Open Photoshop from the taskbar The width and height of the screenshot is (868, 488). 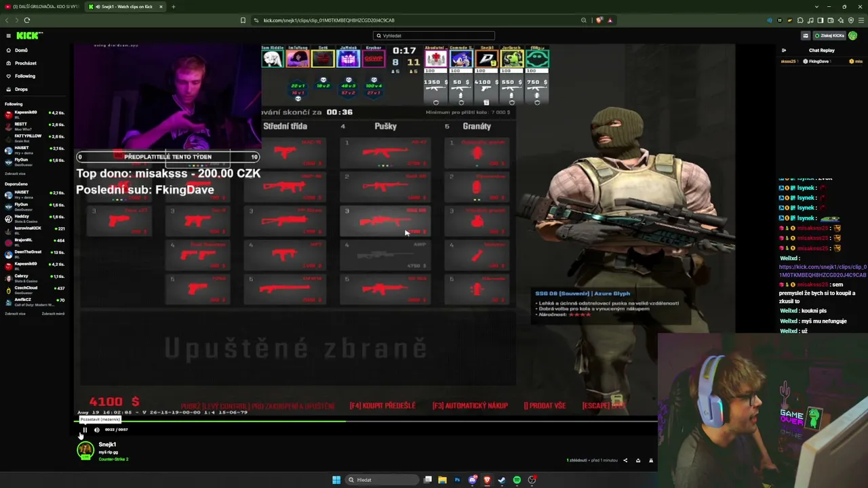coord(457,480)
